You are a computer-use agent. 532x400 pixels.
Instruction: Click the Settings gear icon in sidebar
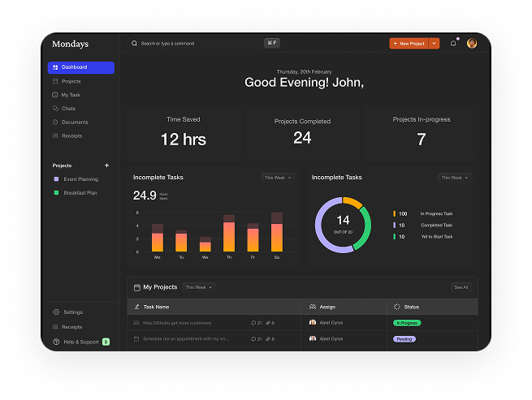point(56,312)
